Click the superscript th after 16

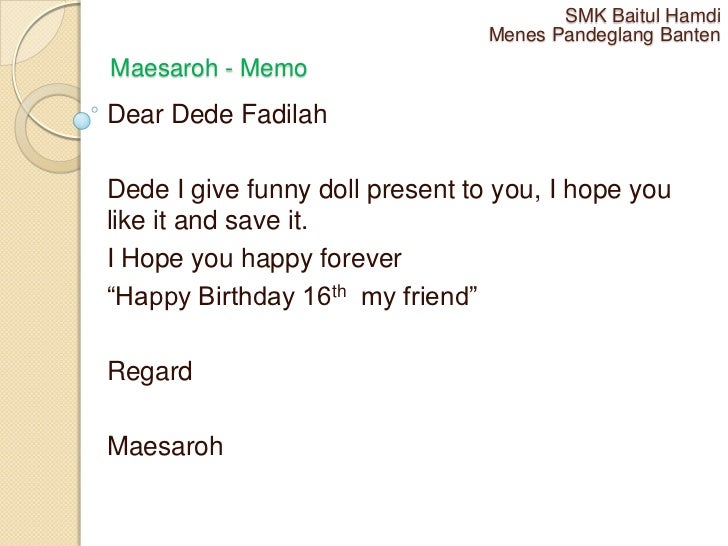pyautogui.click(x=339, y=292)
